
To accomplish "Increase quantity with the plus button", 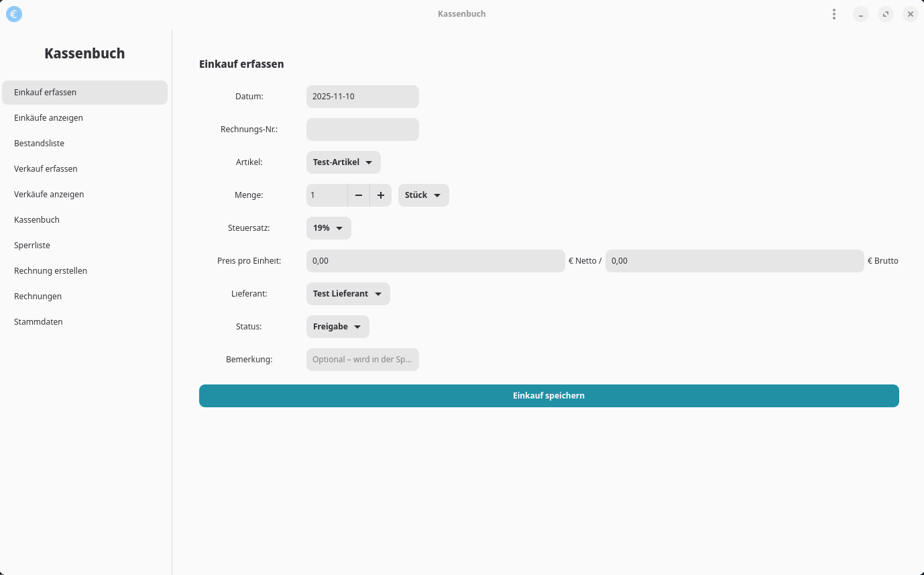I will [x=380, y=195].
